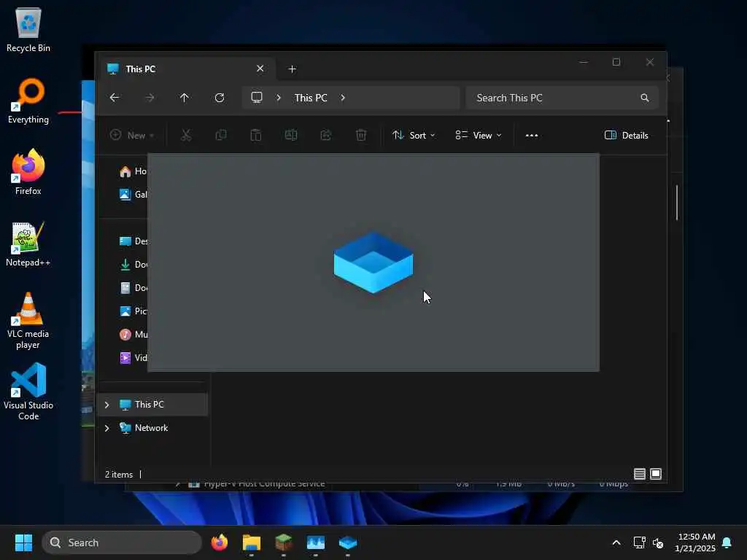The width and height of the screenshot is (747, 560).
Task: Launch Everything search desktop shortcut
Action: (28, 101)
